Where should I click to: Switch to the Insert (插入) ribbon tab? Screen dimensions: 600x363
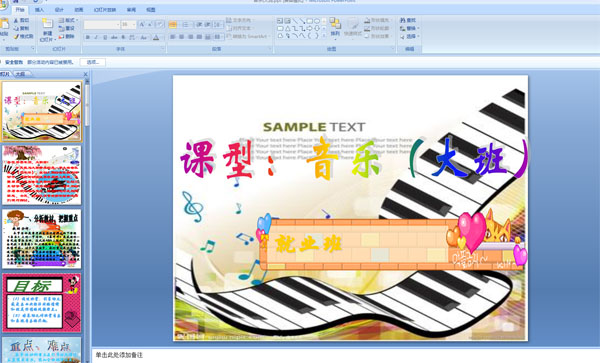(39, 10)
